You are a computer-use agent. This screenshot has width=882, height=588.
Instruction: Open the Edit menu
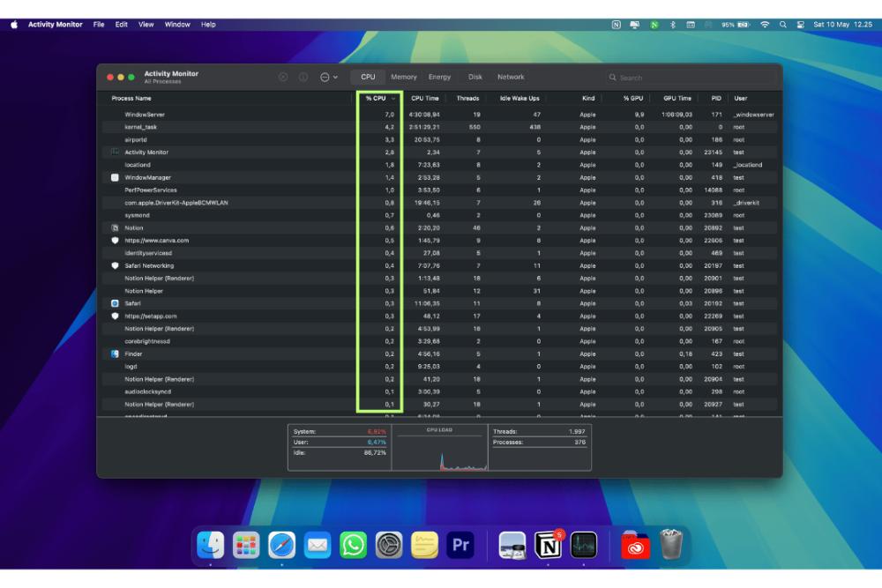pyautogui.click(x=121, y=25)
